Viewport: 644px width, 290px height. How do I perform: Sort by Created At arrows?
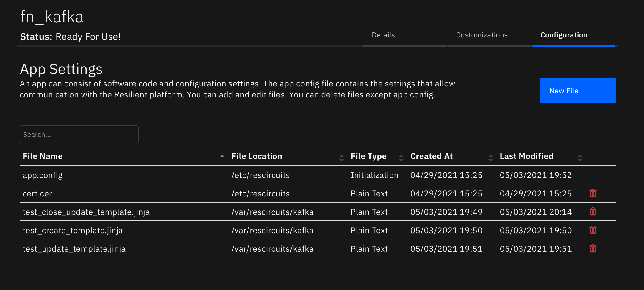(491, 158)
